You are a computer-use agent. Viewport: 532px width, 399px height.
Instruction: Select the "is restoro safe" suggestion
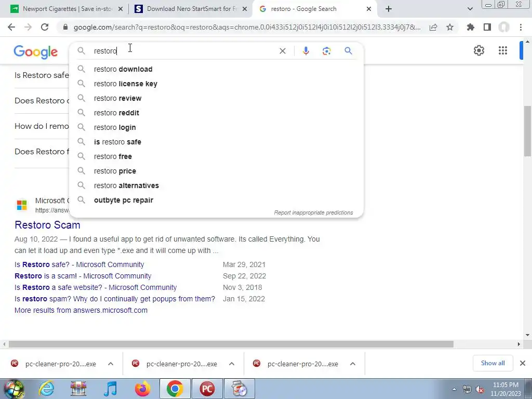(217, 142)
